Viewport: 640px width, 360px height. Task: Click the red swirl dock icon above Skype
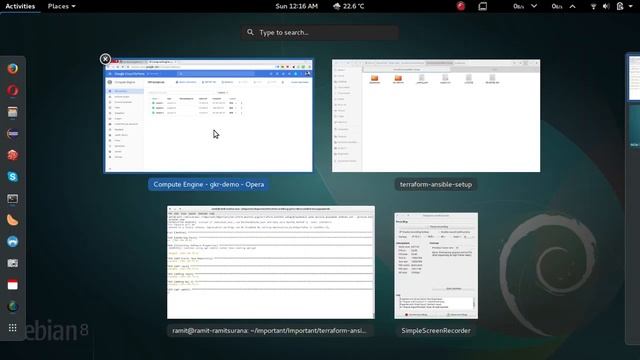13,155
